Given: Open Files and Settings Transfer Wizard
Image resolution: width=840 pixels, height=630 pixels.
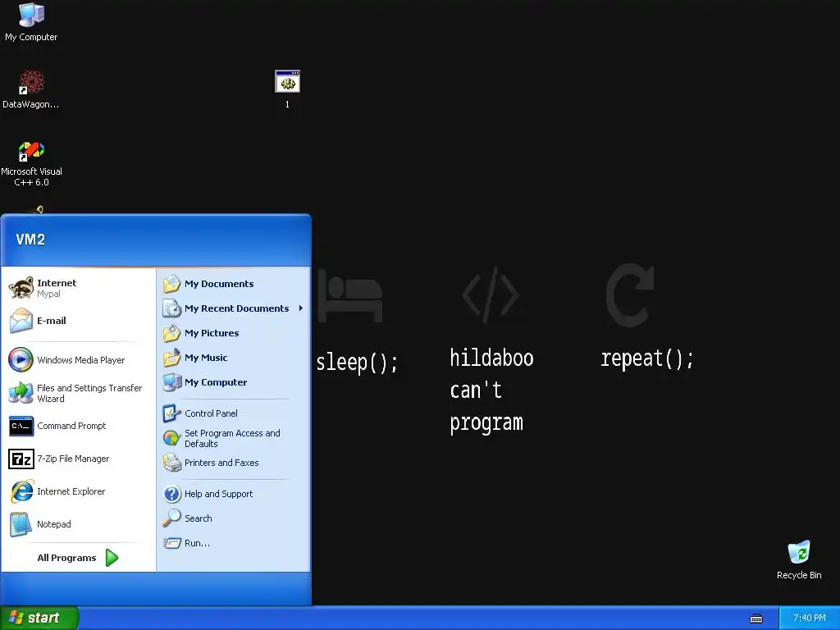Looking at the screenshot, I should 78,393.
